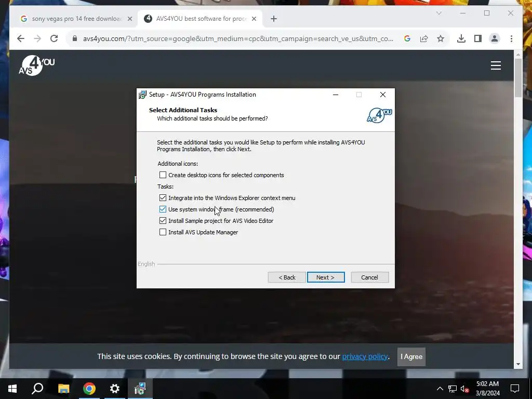Screen dimensions: 532x399
Task: Click the Setup installer taskbar icon
Action: click(140, 389)
